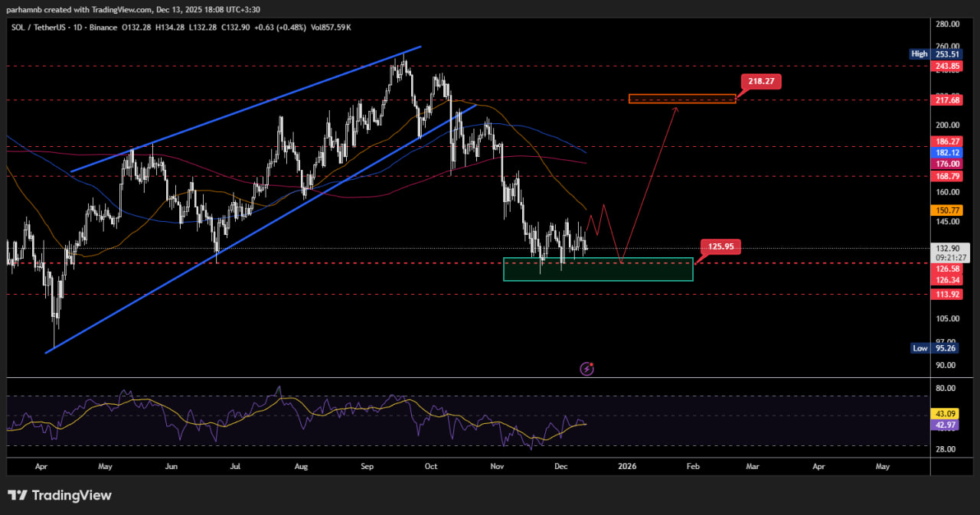
Task: Click the 243.85 resistance level label
Action: click(946, 67)
